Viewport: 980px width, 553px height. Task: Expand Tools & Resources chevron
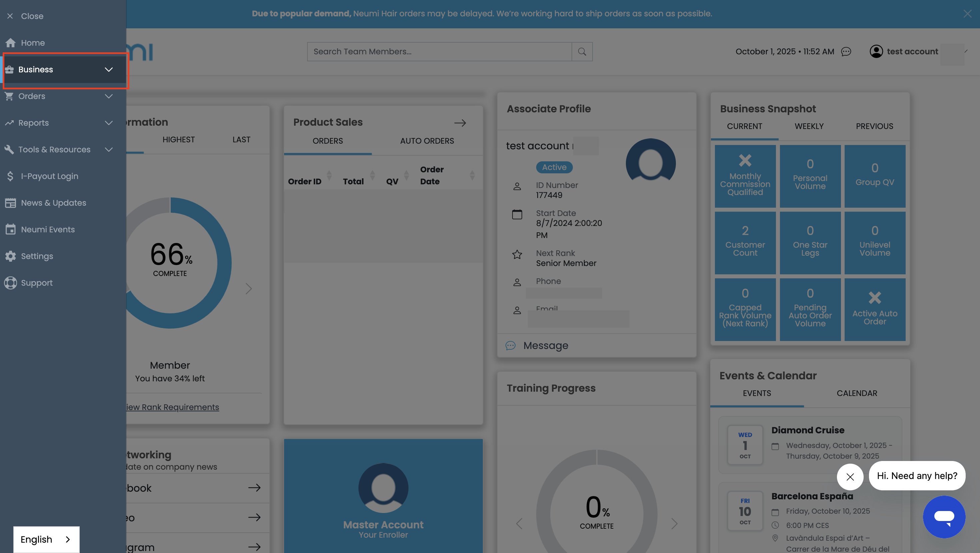[x=109, y=149]
